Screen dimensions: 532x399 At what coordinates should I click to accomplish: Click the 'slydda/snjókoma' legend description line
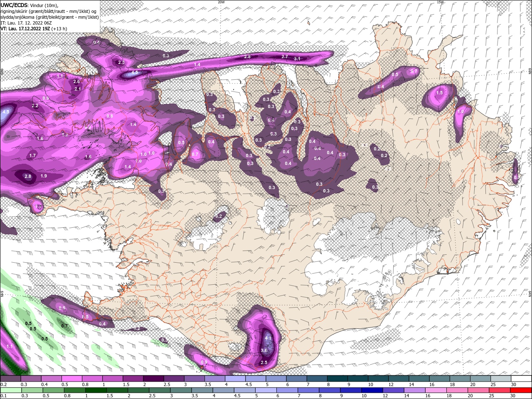pos(49,17)
